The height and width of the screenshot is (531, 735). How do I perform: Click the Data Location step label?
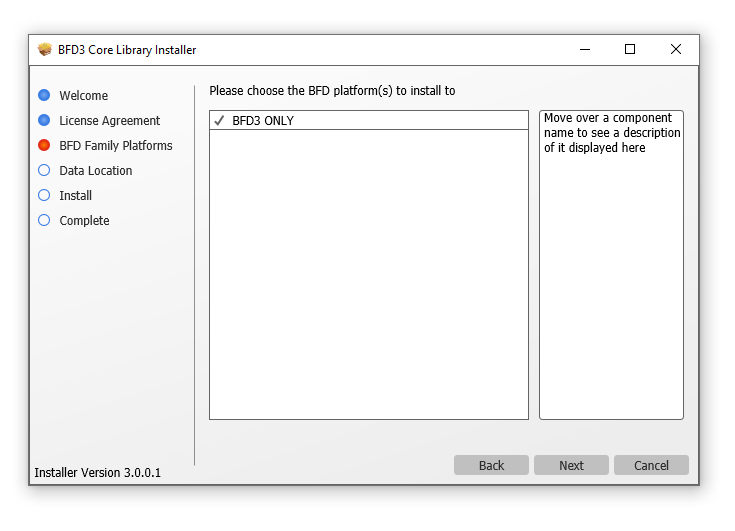click(96, 171)
